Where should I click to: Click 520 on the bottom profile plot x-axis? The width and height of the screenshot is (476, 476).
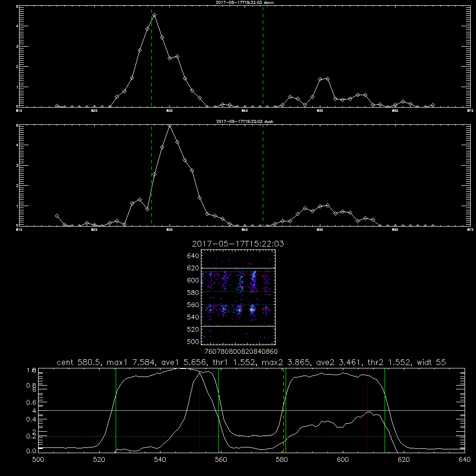click(99, 460)
